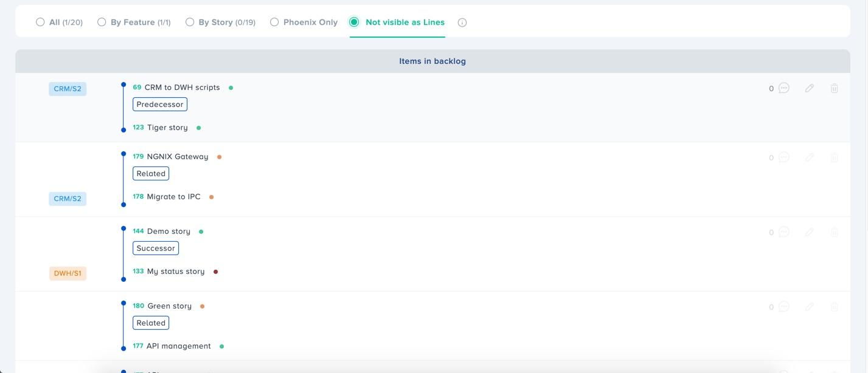The image size is (868, 373).
Task: Click pencil icon for NGNIX Gateway row
Action: (x=809, y=157)
